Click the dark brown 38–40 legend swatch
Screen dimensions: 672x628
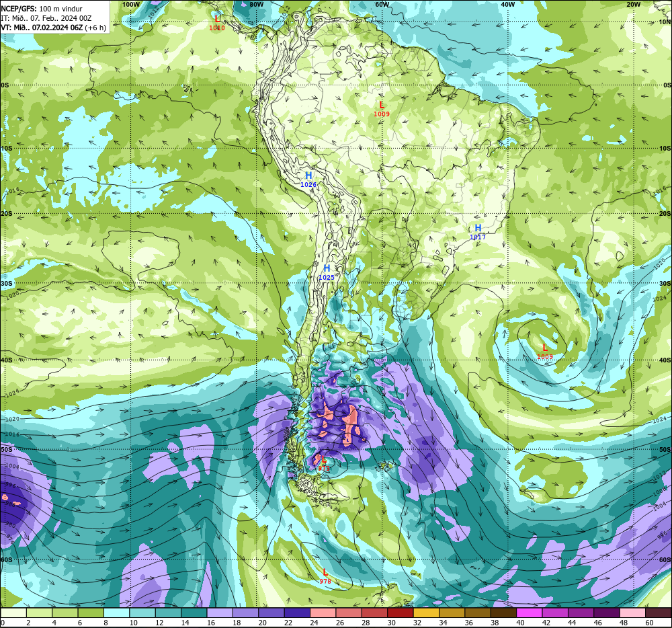[x=503, y=613]
